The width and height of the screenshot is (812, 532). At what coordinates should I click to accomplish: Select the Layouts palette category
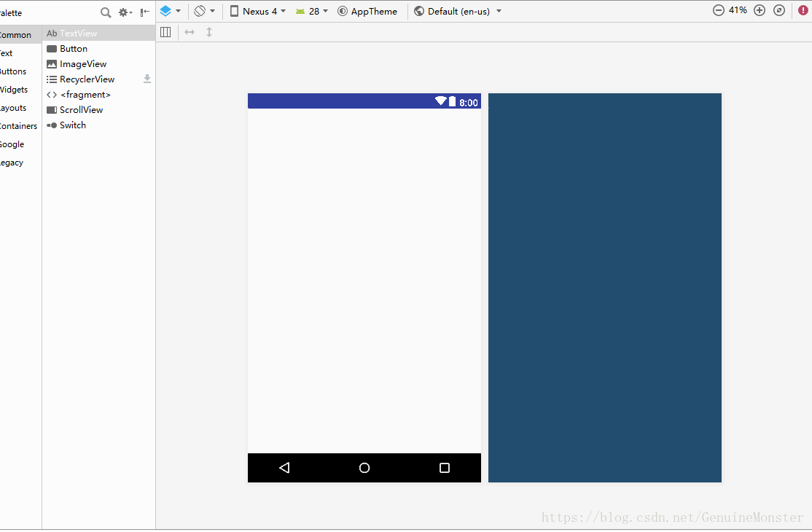[20, 108]
